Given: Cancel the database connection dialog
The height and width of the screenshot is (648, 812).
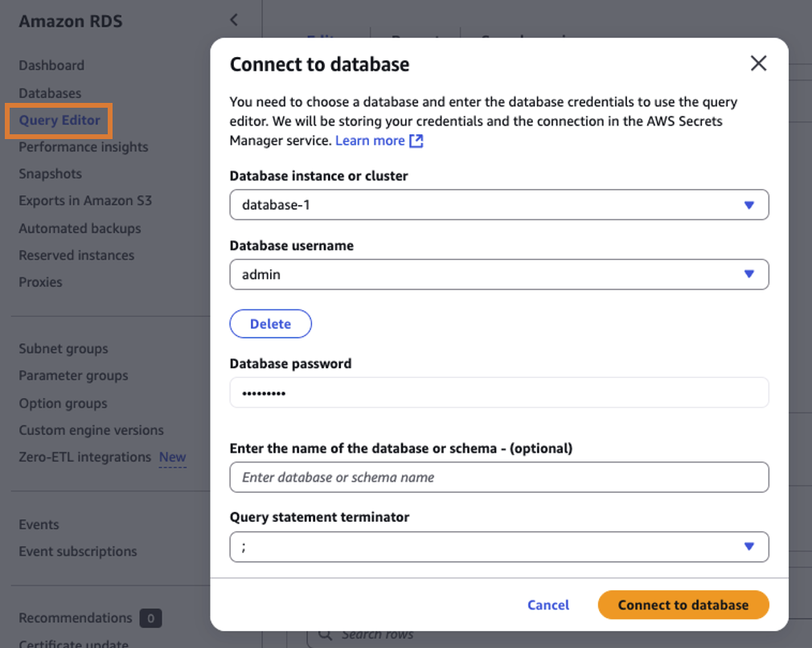Looking at the screenshot, I should [548, 605].
